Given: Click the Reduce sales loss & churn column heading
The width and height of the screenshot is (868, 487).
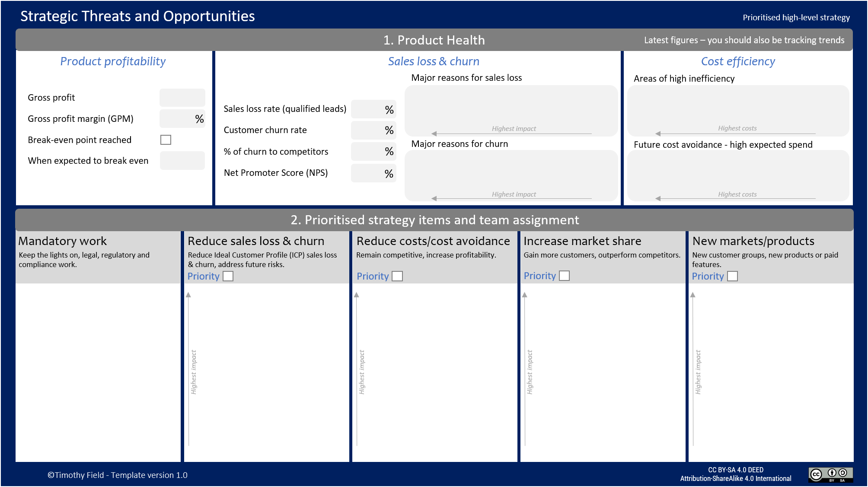Looking at the screenshot, I should tap(256, 241).
